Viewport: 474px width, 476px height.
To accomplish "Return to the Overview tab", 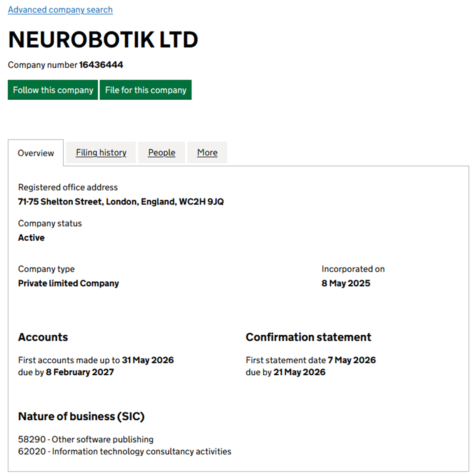I will click(x=35, y=153).
